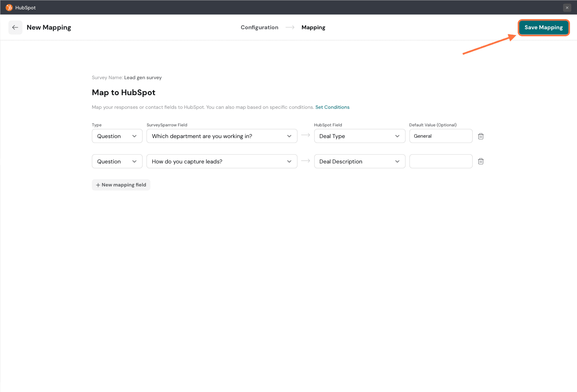Screen dimensions: 577x392
Task: Click the default value field containing General
Action: 440,136
